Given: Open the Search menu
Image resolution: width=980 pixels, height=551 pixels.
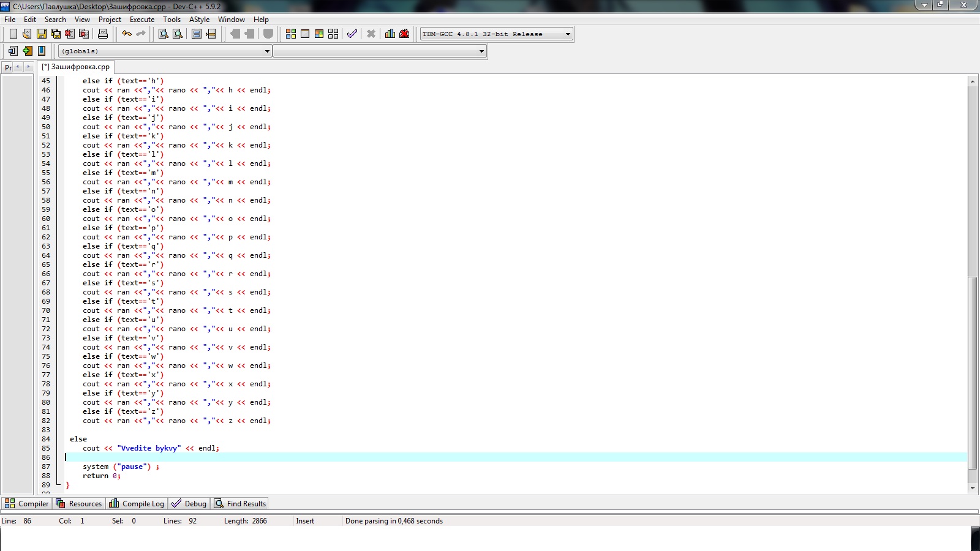Looking at the screenshot, I should [x=55, y=20].
